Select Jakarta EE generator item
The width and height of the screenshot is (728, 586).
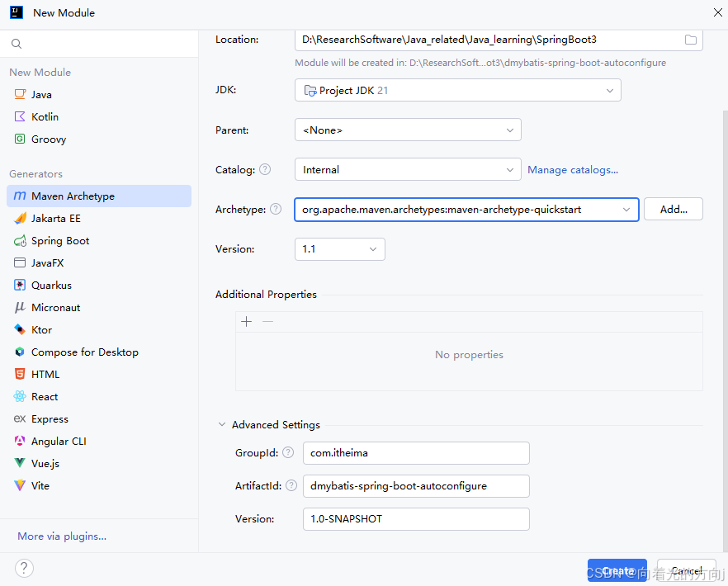56,219
